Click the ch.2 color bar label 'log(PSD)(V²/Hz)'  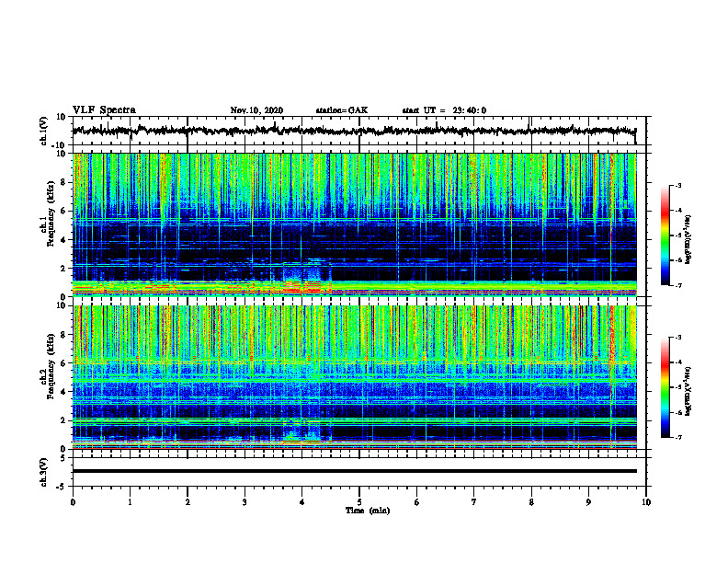point(688,391)
